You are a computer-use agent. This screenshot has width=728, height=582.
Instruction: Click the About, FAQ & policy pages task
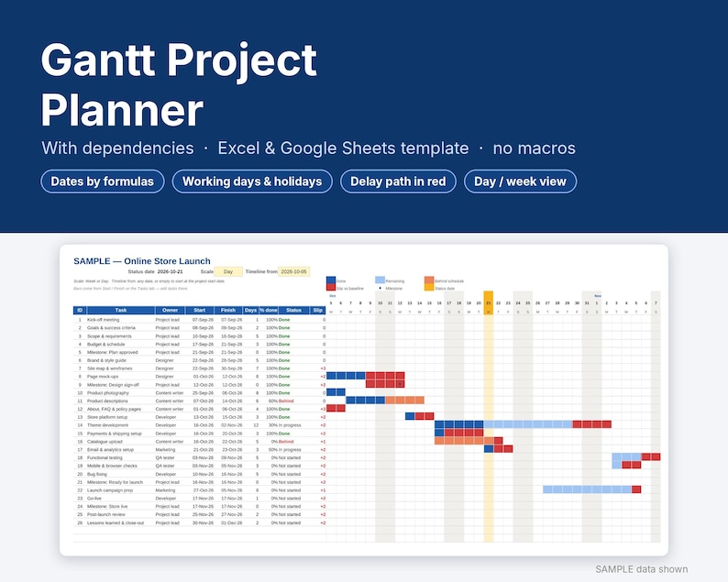click(x=114, y=409)
